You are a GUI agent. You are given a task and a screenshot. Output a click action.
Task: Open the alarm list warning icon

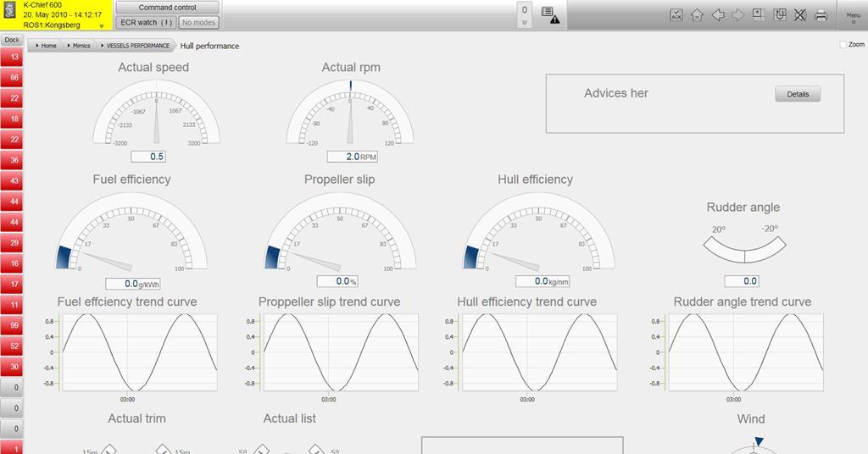coord(550,15)
